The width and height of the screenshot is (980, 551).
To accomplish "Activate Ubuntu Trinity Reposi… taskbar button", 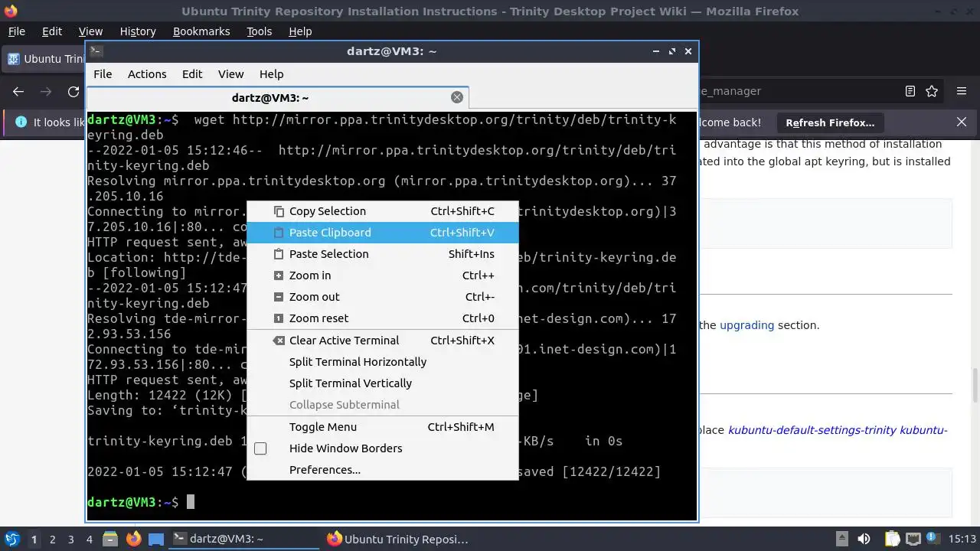I will coord(398,539).
